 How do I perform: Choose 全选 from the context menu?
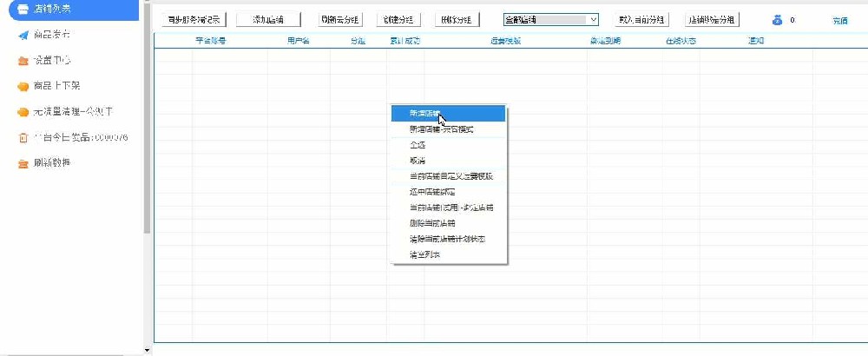(x=418, y=145)
